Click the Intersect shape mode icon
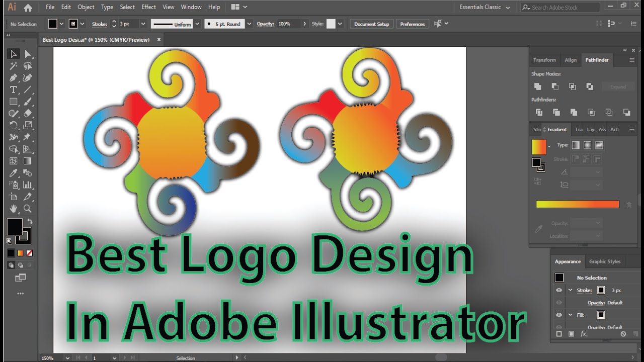 tap(573, 86)
